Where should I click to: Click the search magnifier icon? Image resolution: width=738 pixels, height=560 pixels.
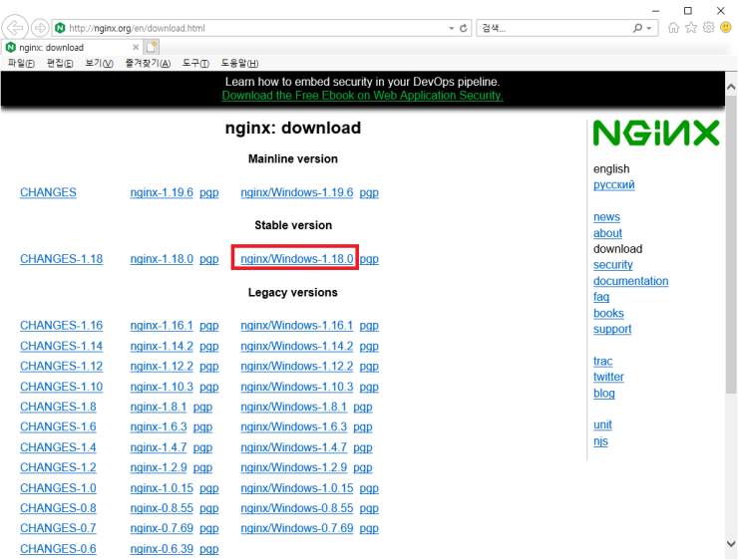[x=638, y=28]
